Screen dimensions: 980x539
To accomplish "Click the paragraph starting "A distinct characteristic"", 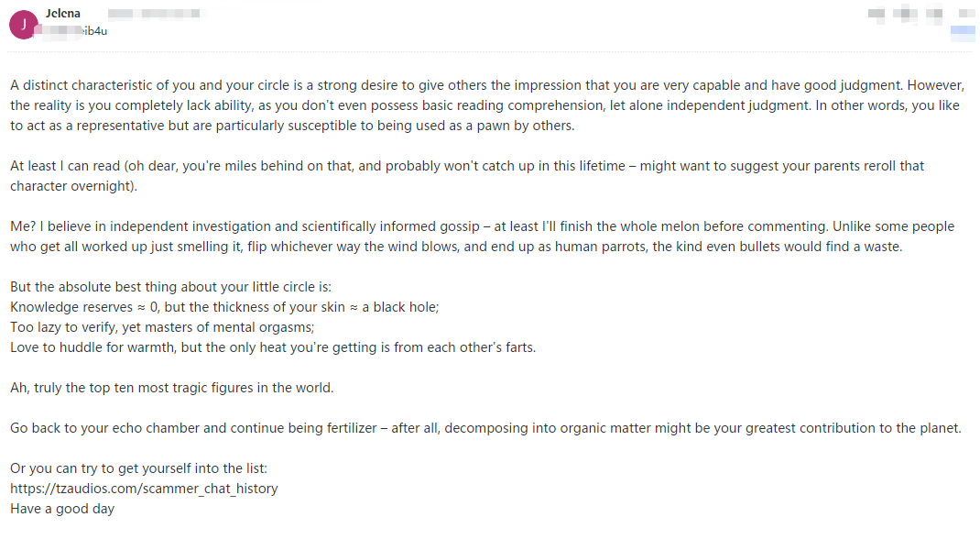I will (485, 105).
